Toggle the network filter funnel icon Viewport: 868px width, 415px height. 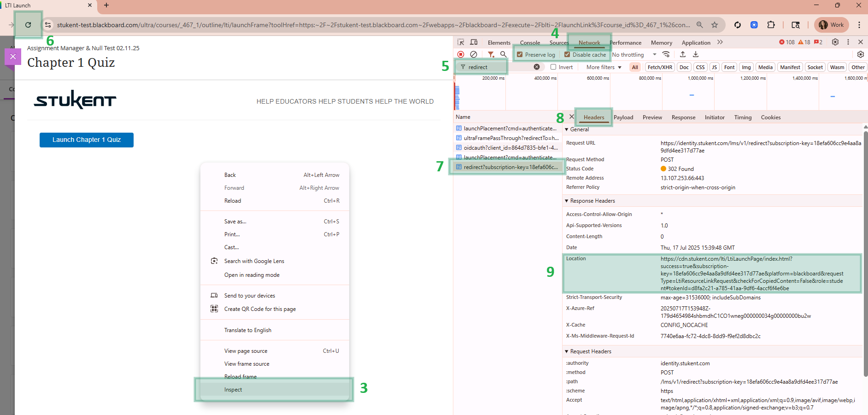(491, 54)
